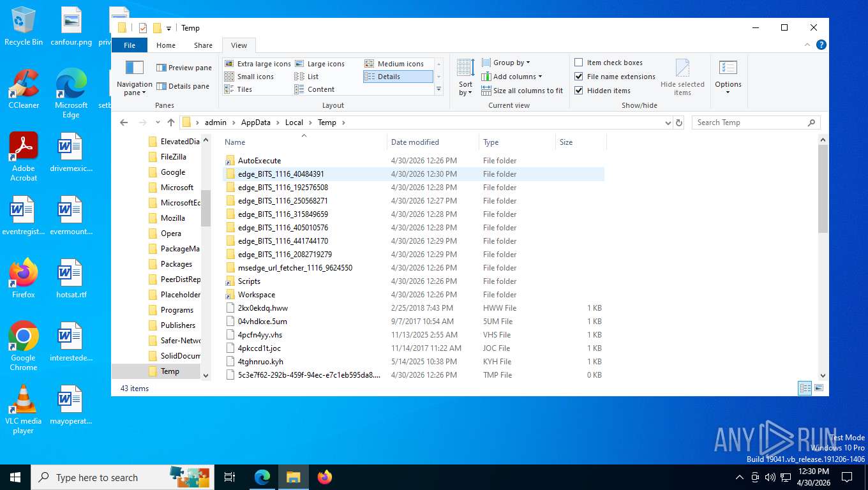Viewport: 868px width, 490px height.
Task: Open the Notification center icon
Action: [x=847, y=477]
